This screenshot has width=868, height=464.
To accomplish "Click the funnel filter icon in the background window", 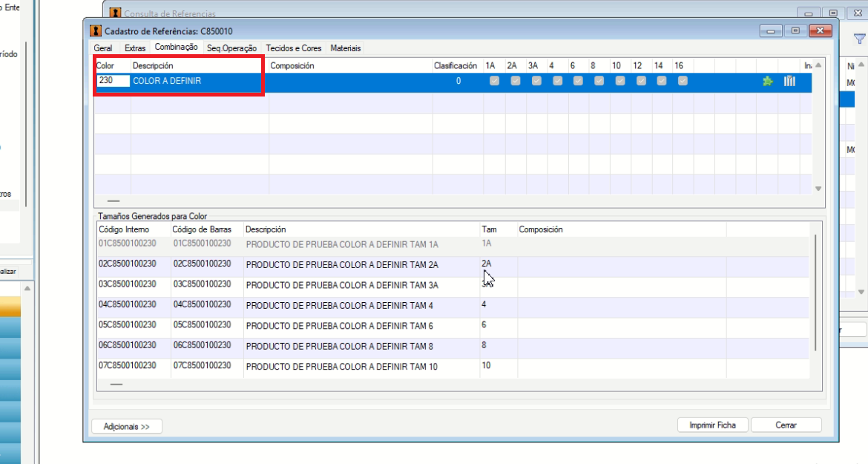I will click(x=859, y=39).
